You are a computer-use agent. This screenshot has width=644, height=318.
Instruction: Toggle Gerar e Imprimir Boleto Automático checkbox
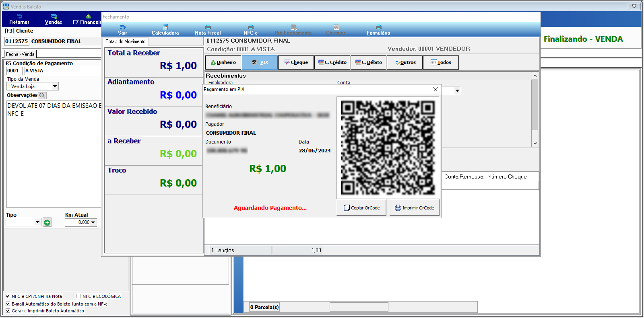click(8, 311)
